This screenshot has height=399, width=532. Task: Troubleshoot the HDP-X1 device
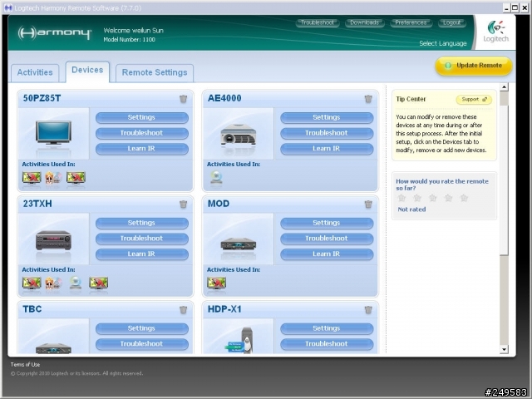tap(327, 344)
